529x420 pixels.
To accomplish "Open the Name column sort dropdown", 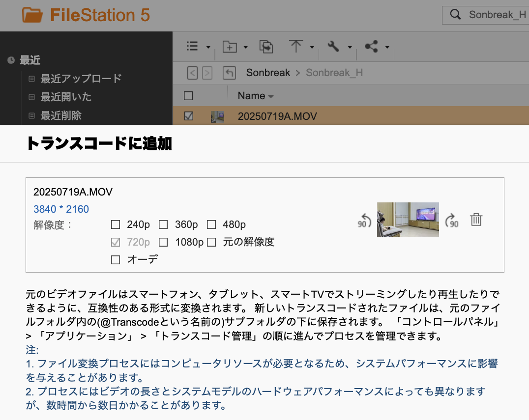I will coord(271,97).
